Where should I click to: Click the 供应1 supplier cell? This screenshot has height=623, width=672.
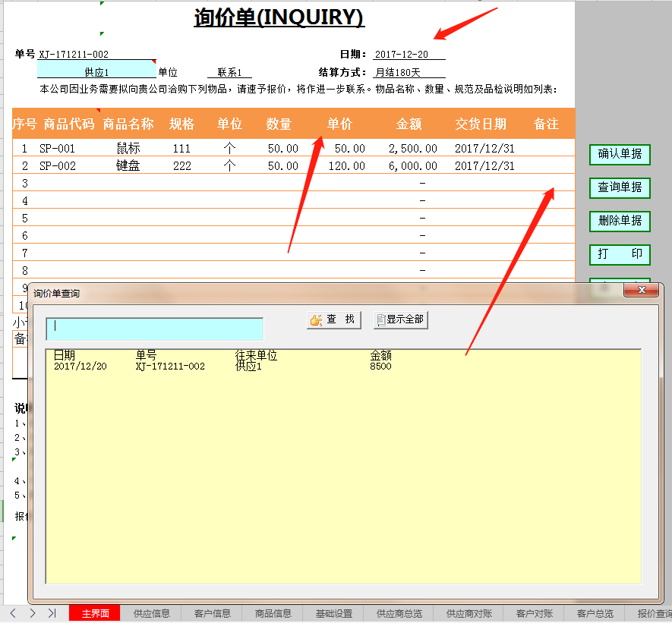coord(96,71)
